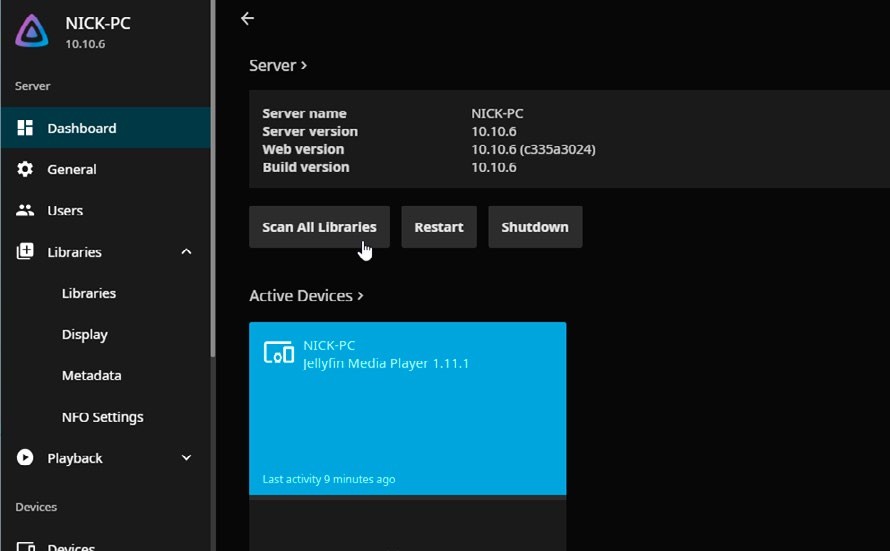Click the Scan All Libraries button

(x=320, y=227)
